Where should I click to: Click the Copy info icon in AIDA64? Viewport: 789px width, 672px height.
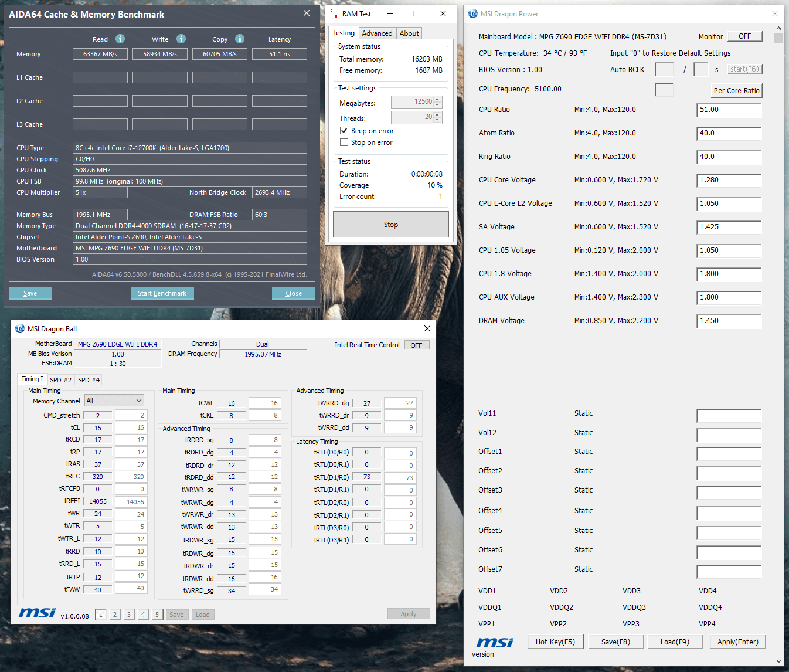pyautogui.click(x=240, y=39)
